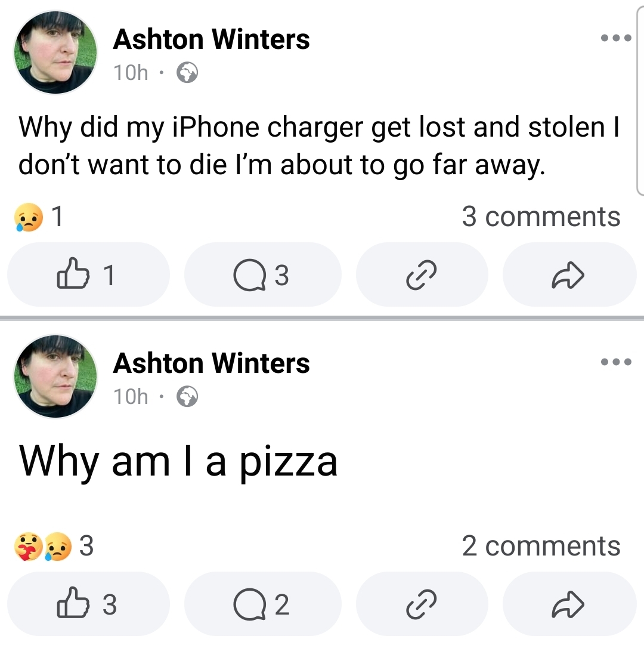Viewport: 644px width, 645px height.
Task: View public audience globe on first post
Action: pyautogui.click(x=187, y=72)
